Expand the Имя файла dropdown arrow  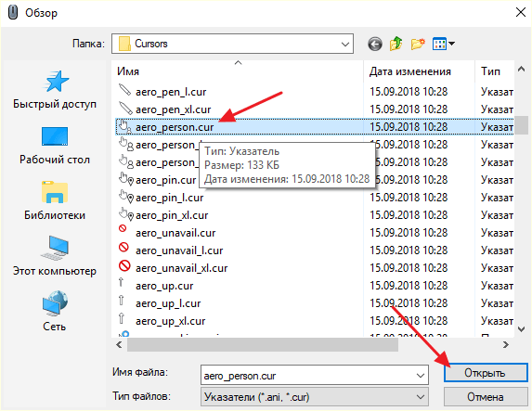[x=421, y=376]
